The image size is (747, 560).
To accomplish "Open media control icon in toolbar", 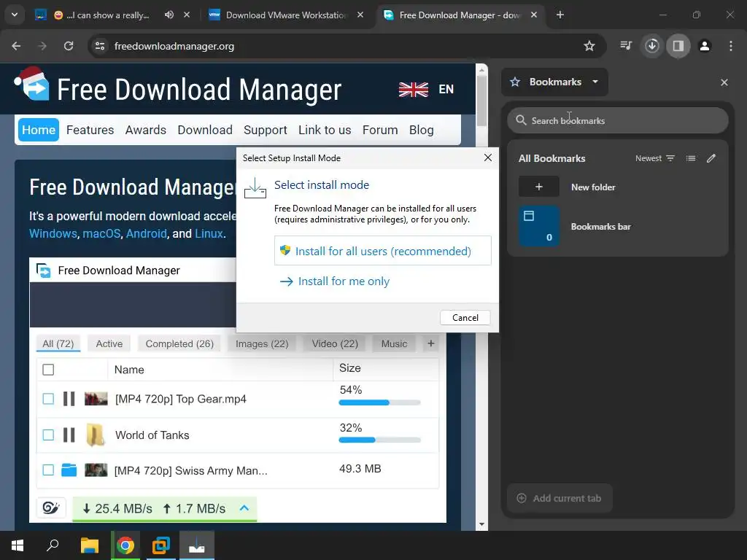I will click(x=626, y=46).
